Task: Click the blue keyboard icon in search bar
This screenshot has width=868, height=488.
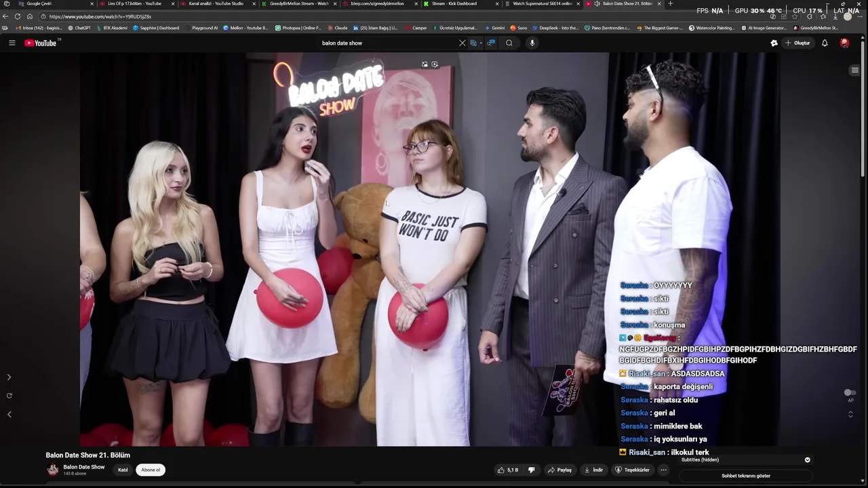Action: click(492, 43)
